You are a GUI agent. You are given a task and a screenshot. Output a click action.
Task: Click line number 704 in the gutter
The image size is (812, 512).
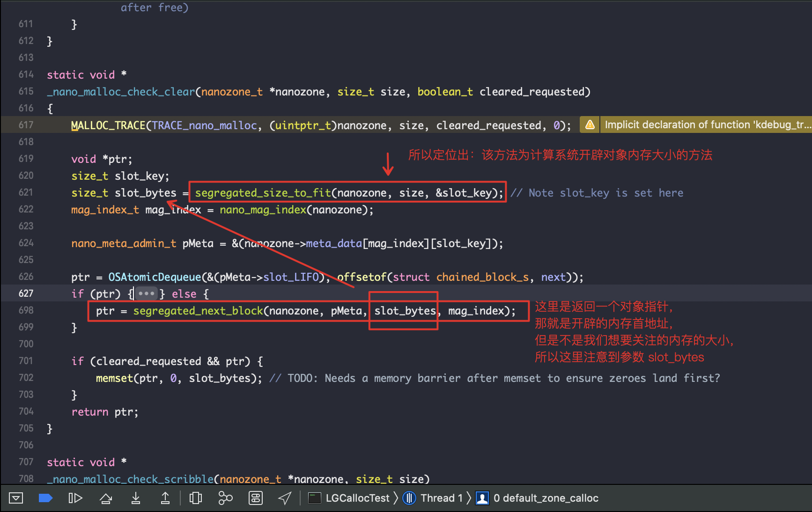(26, 411)
